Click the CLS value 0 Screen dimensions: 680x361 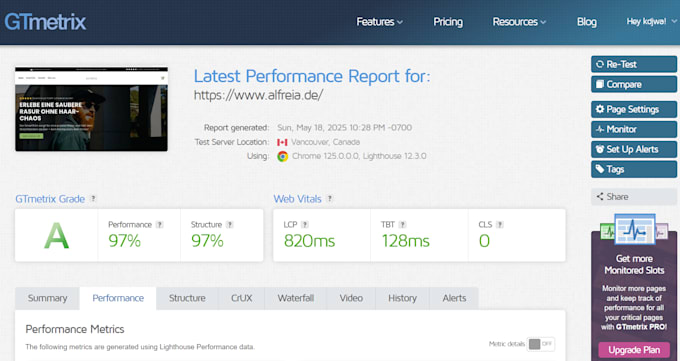click(x=484, y=241)
